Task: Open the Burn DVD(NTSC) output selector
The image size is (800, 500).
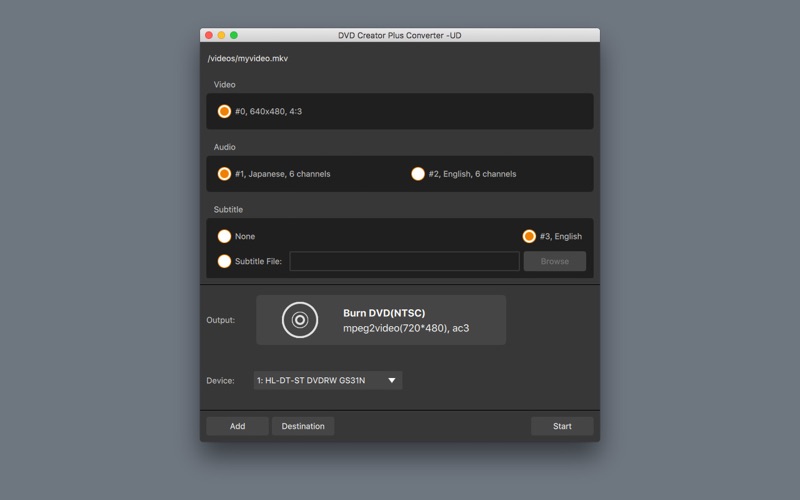Action: [381, 320]
